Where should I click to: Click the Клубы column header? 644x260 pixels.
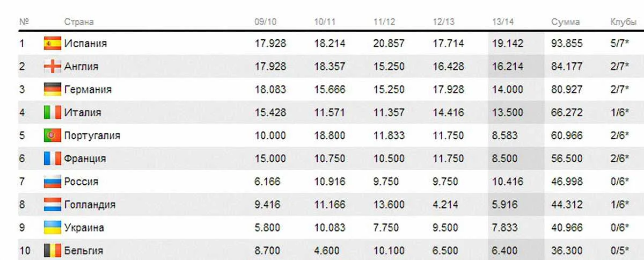623,22
